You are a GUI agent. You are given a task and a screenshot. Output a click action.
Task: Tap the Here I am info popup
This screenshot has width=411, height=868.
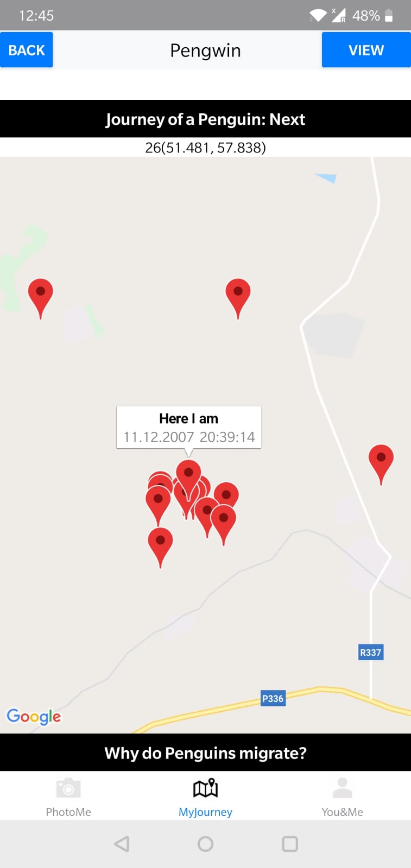point(189,427)
